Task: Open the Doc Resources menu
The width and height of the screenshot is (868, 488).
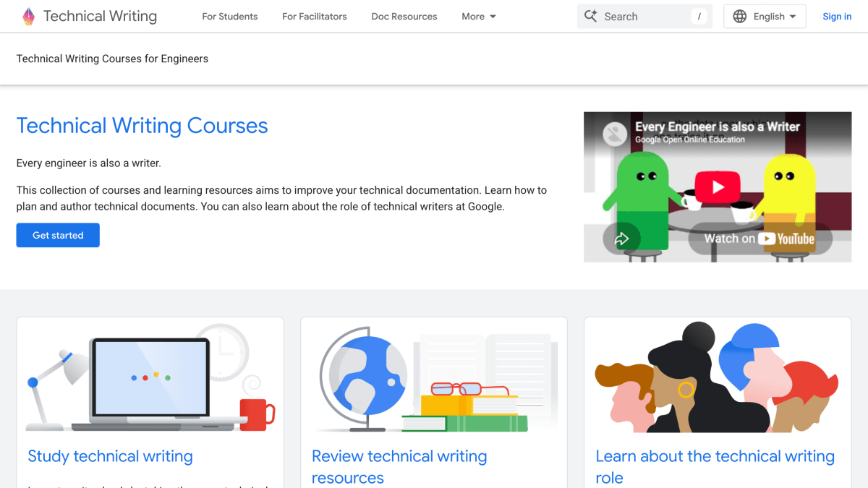Action: (404, 16)
